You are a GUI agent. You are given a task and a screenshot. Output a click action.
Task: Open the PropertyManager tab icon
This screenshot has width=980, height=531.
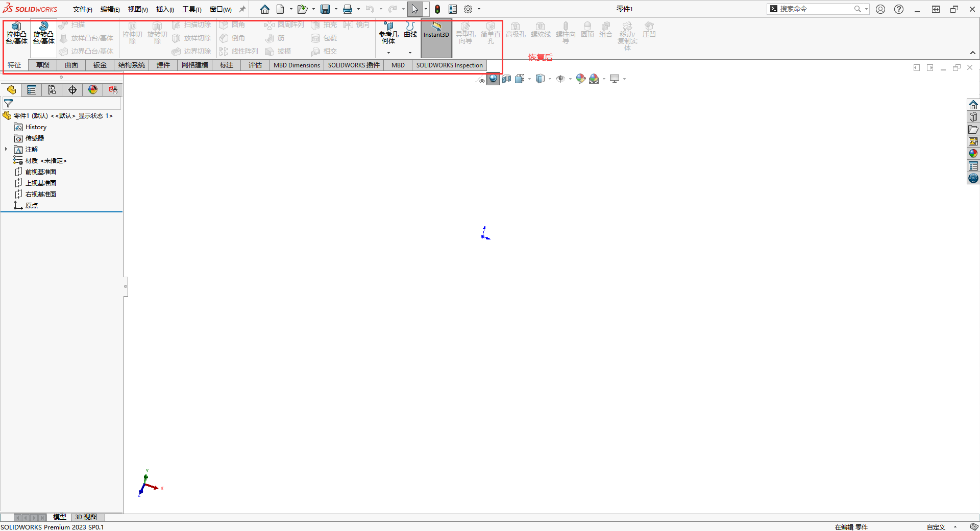pyautogui.click(x=32, y=90)
